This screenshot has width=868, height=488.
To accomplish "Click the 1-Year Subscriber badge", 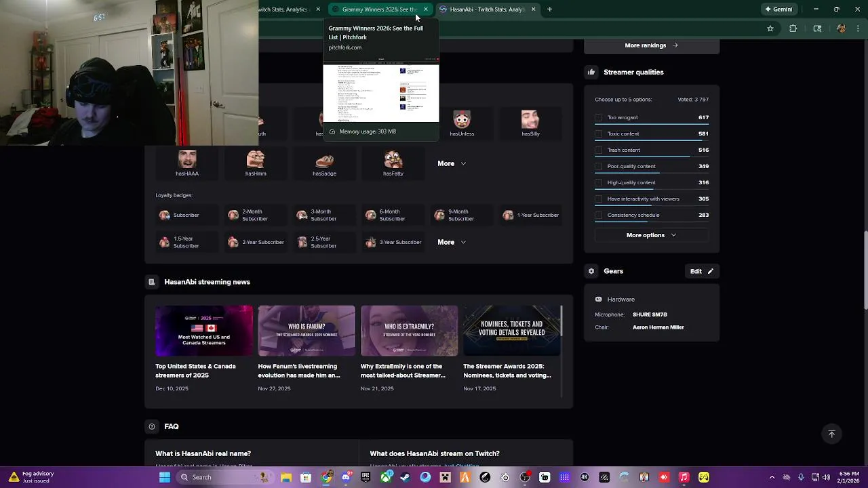I will (531, 215).
